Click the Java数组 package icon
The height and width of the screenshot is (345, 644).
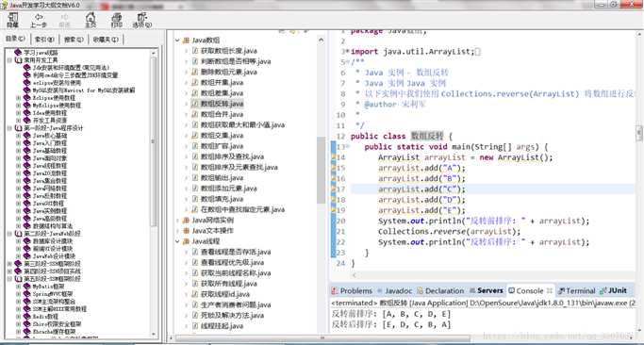pos(186,41)
